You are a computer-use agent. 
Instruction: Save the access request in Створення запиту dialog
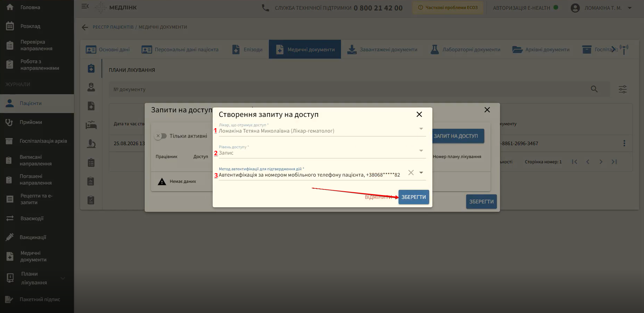coord(414,197)
